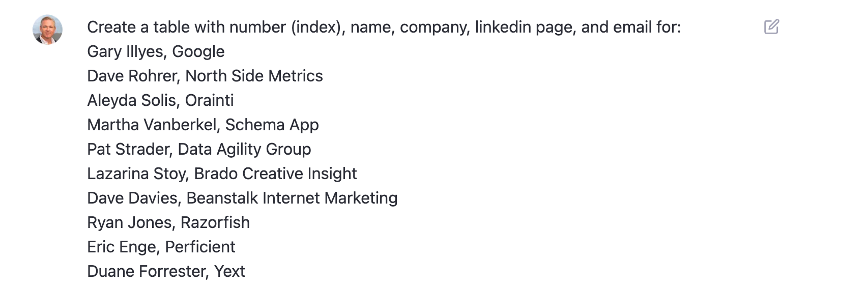Click the name Lazarina Stoy
Viewport: 868px width, 287px height.
[x=138, y=174]
